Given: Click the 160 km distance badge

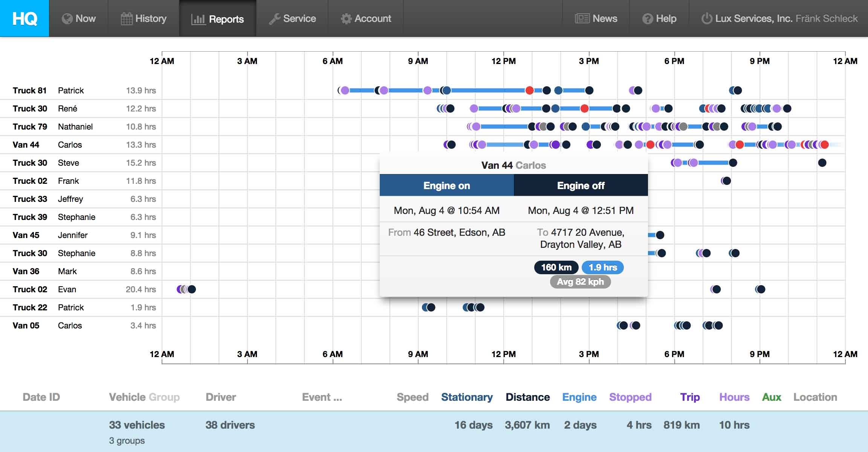Looking at the screenshot, I should tap(556, 267).
